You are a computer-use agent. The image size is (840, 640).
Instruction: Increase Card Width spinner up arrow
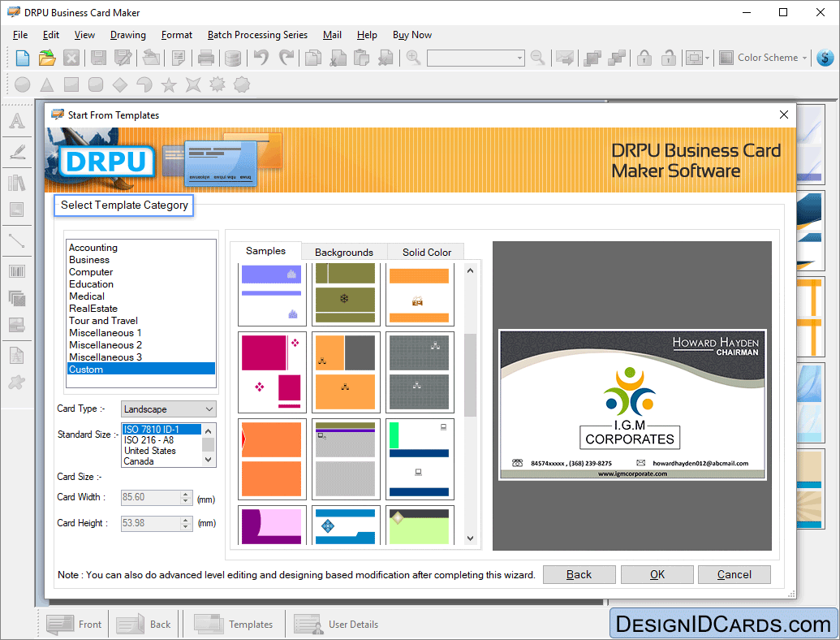pyautogui.click(x=185, y=494)
